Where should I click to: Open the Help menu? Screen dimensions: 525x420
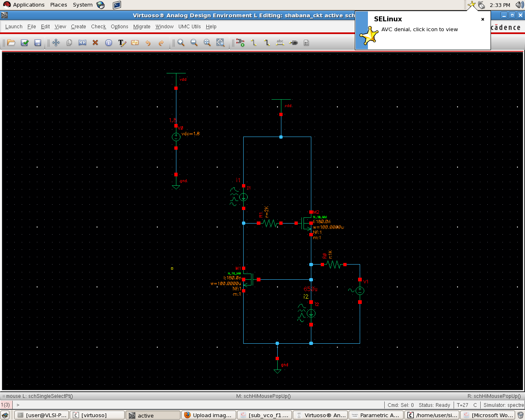tap(211, 27)
